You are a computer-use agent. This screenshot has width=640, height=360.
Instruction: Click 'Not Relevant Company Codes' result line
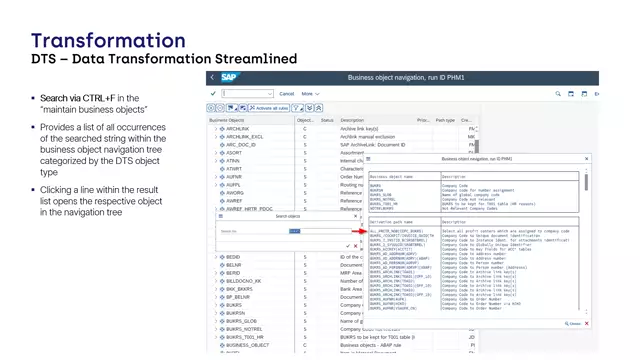coord(469,209)
